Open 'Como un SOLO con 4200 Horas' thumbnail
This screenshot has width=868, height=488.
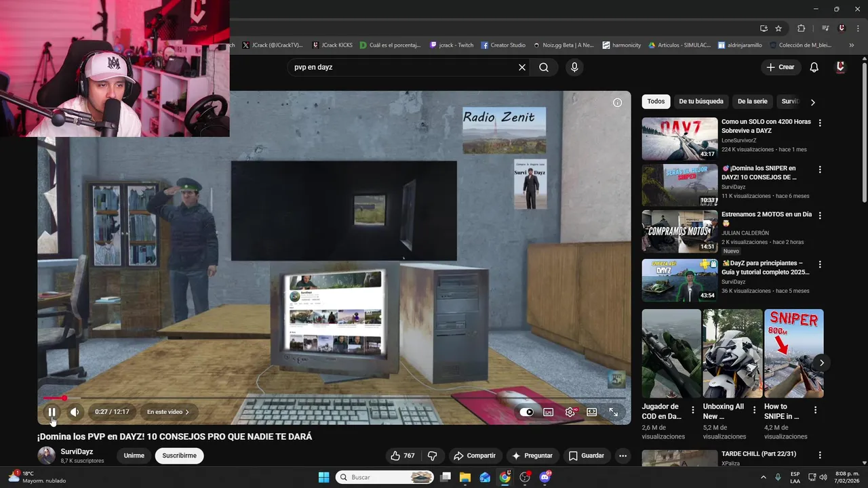click(679, 139)
